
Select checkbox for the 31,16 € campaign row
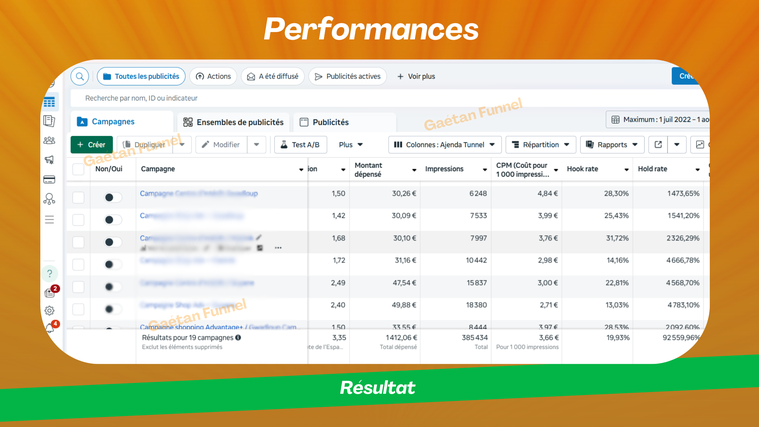78,264
